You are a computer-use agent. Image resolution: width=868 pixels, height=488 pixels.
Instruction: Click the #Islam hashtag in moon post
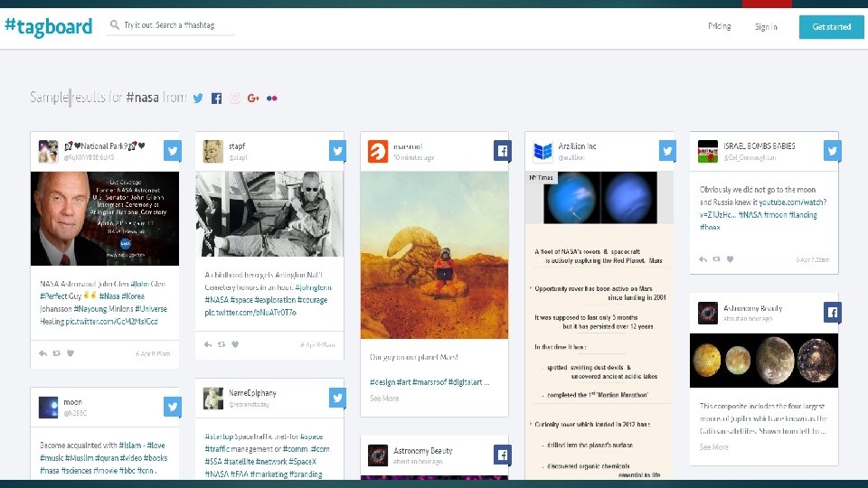pyautogui.click(x=130, y=446)
